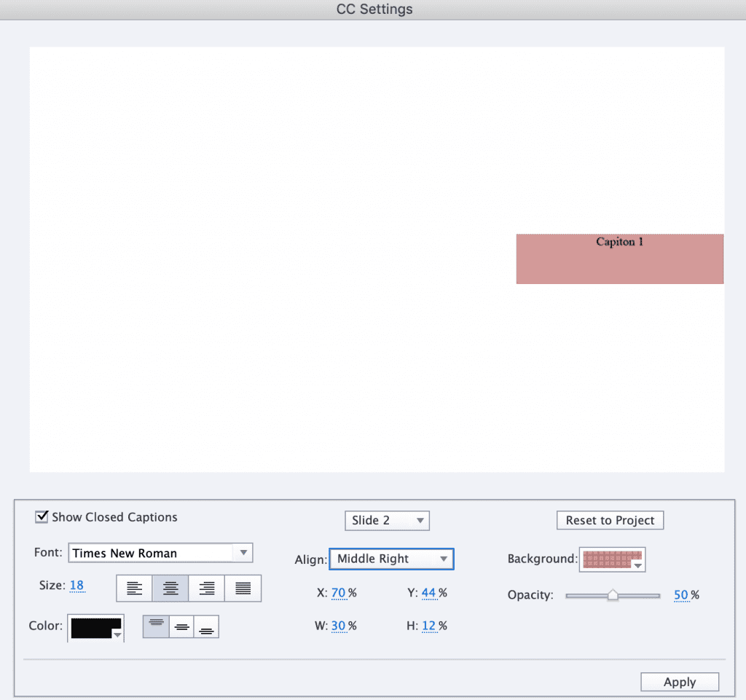Set vertical alignment to top
746x700 pixels.
coord(156,626)
